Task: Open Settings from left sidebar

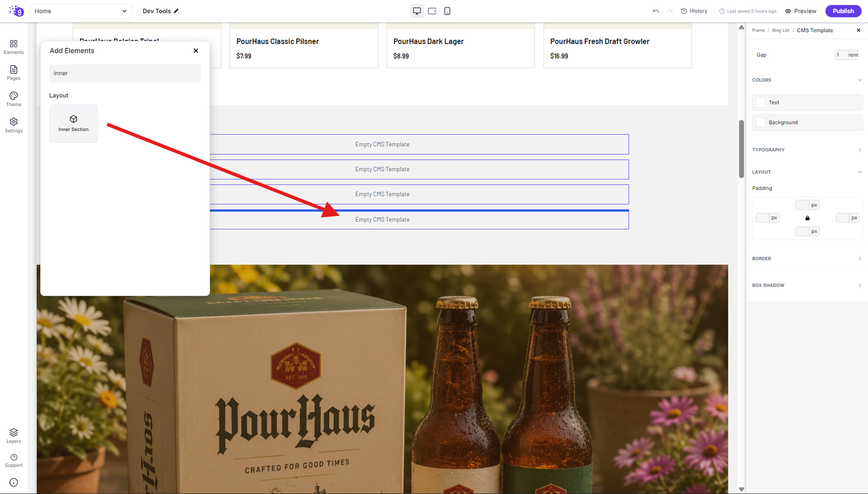Action: coord(14,125)
